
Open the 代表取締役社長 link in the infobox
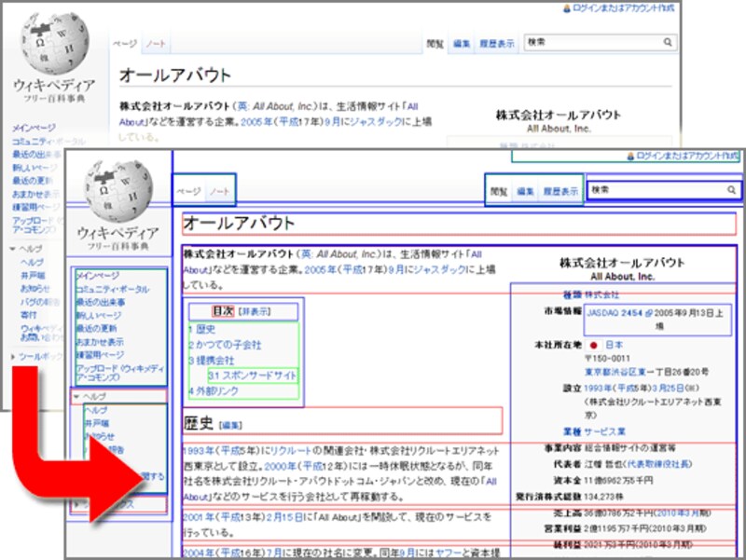[x=657, y=464]
